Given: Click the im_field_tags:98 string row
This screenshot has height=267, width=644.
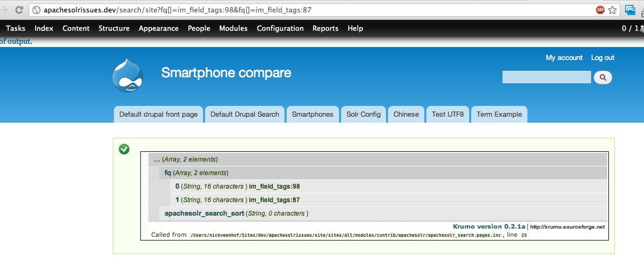Looking at the screenshot, I should tap(389, 186).
